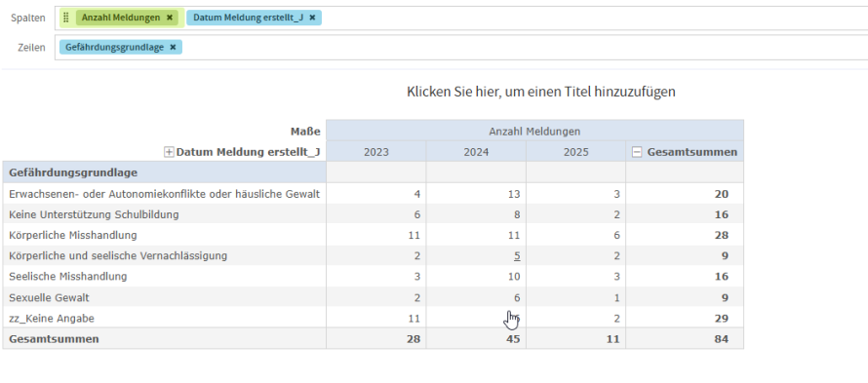This screenshot has width=868, height=383.
Task: Click the Gefährdungsgrundlage row header
Action: pyautogui.click(x=165, y=172)
